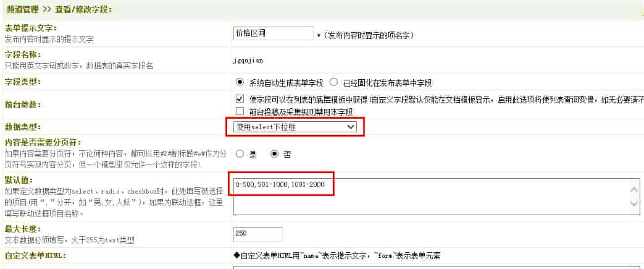This screenshot has height=269, width=644.
Task: Click the 自定义表单HTML label
Action: pyautogui.click(x=35, y=255)
